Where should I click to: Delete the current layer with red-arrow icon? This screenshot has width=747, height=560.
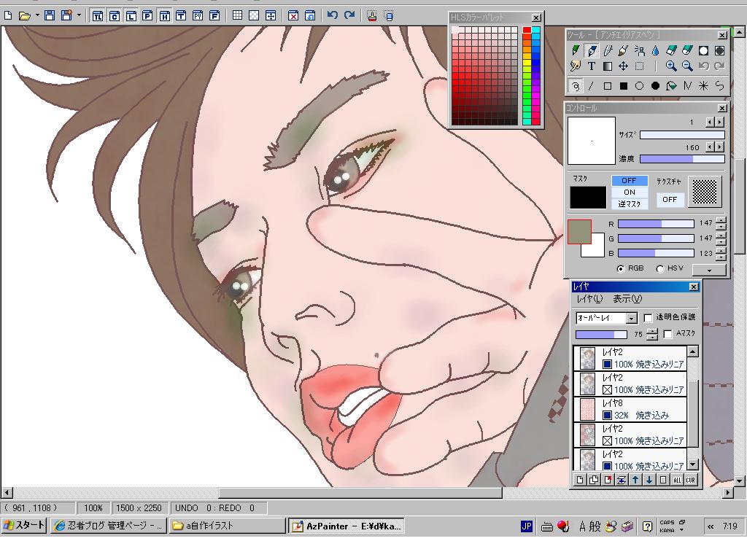(608, 480)
